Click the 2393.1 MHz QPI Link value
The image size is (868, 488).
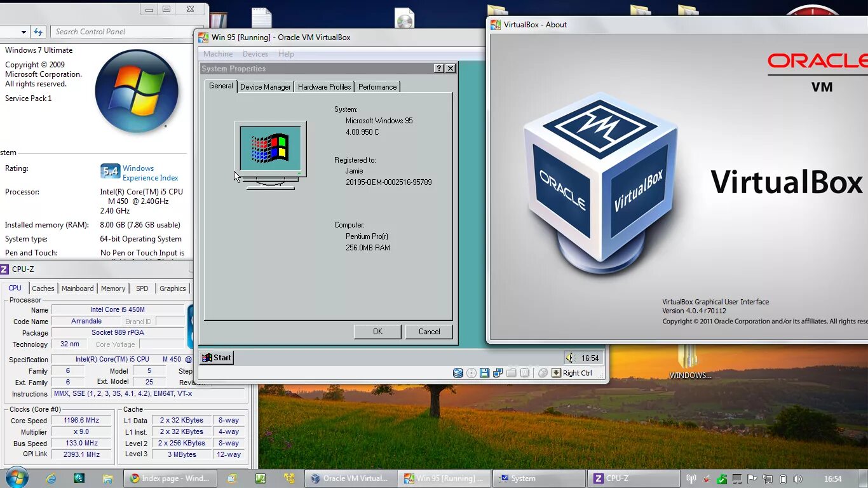pyautogui.click(x=81, y=455)
